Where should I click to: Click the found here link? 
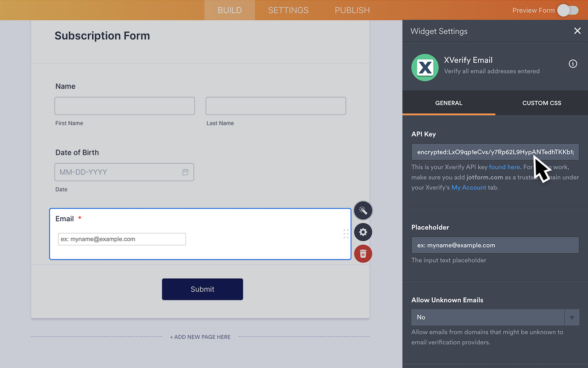coord(505,167)
